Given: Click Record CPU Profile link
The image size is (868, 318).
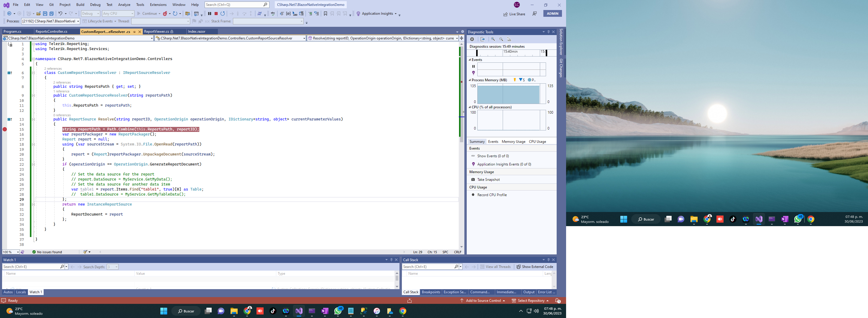Looking at the screenshot, I should (491, 195).
